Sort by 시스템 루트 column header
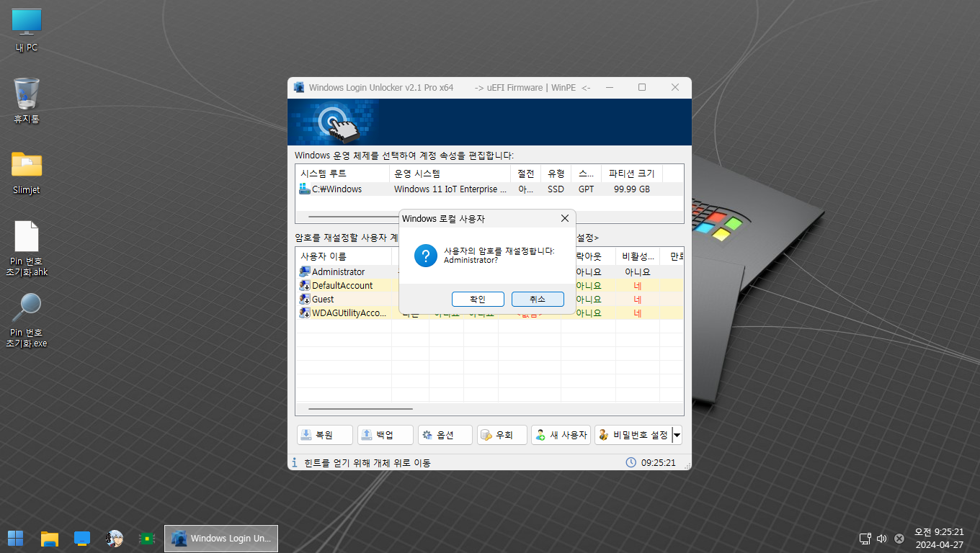980x553 pixels. 342,174
